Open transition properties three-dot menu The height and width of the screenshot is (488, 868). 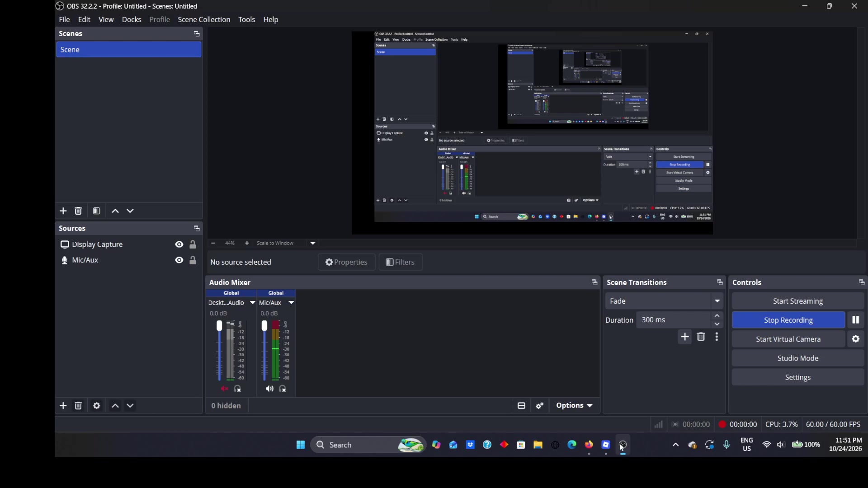(x=717, y=338)
